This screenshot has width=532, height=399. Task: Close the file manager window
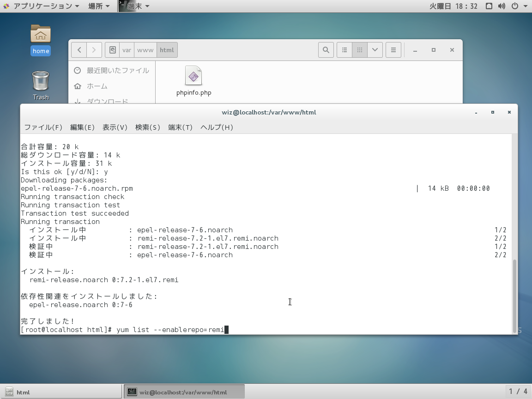click(452, 50)
